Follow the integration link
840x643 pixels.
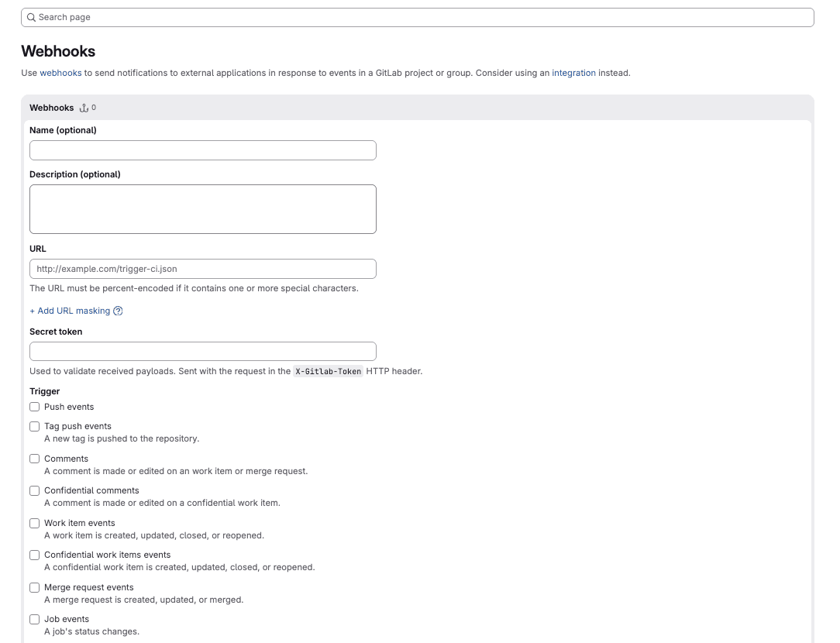pyautogui.click(x=573, y=72)
